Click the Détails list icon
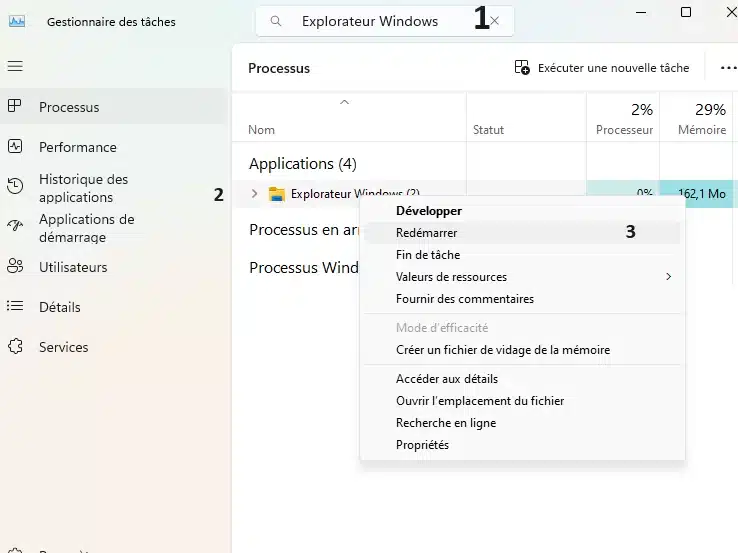 coord(15,306)
